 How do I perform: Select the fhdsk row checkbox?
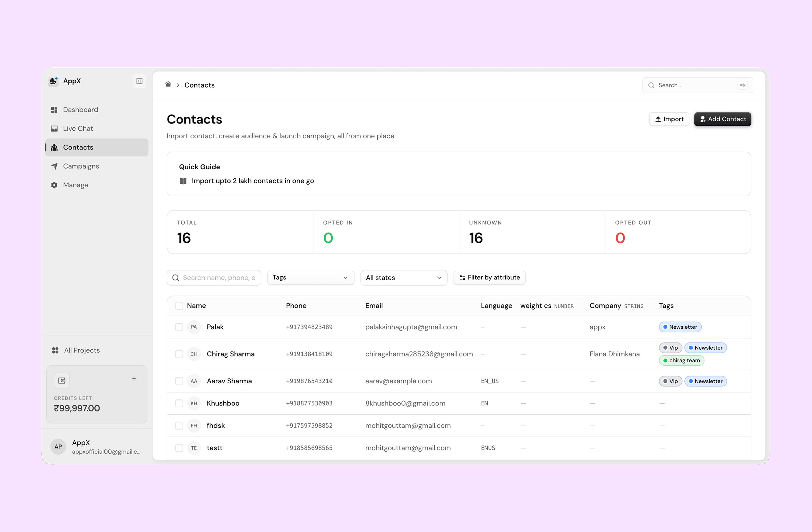click(x=179, y=426)
